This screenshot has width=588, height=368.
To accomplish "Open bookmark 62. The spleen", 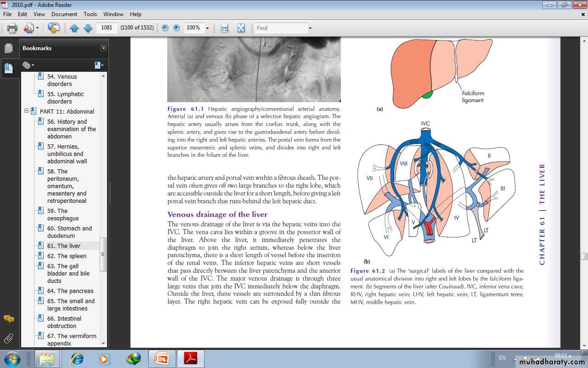I will (x=67, y=256).
